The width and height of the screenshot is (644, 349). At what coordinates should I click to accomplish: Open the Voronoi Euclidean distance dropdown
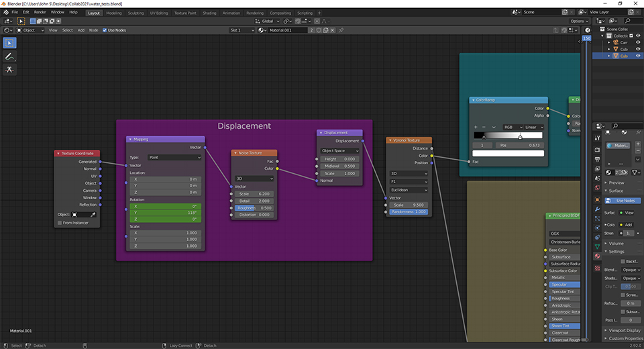tap(409, 190)
